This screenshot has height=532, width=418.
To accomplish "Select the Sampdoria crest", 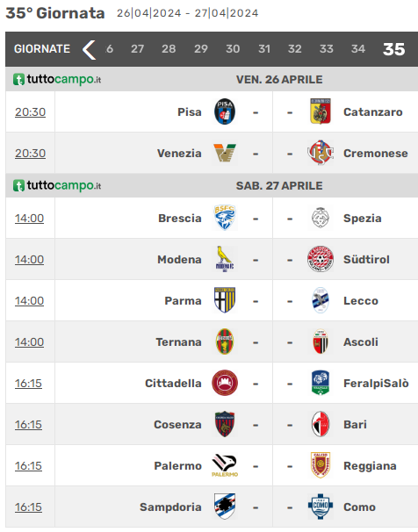I will (x=225, y=507).
